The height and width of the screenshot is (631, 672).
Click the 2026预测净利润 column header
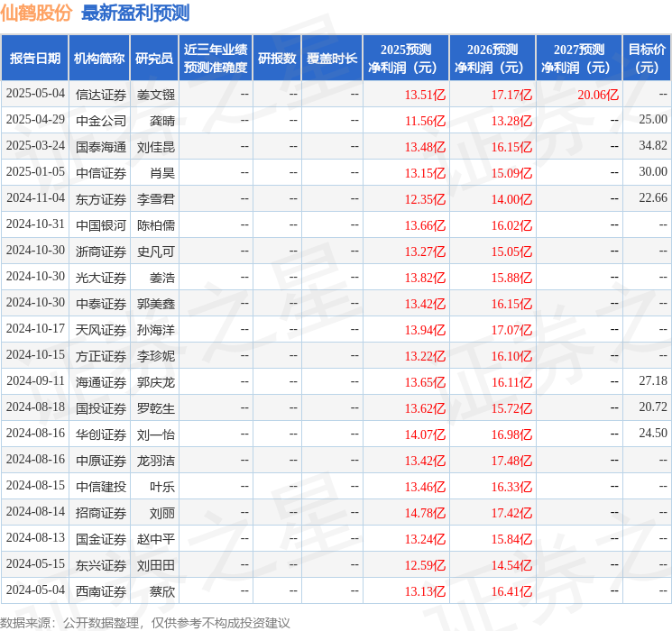tap(492, 58)
